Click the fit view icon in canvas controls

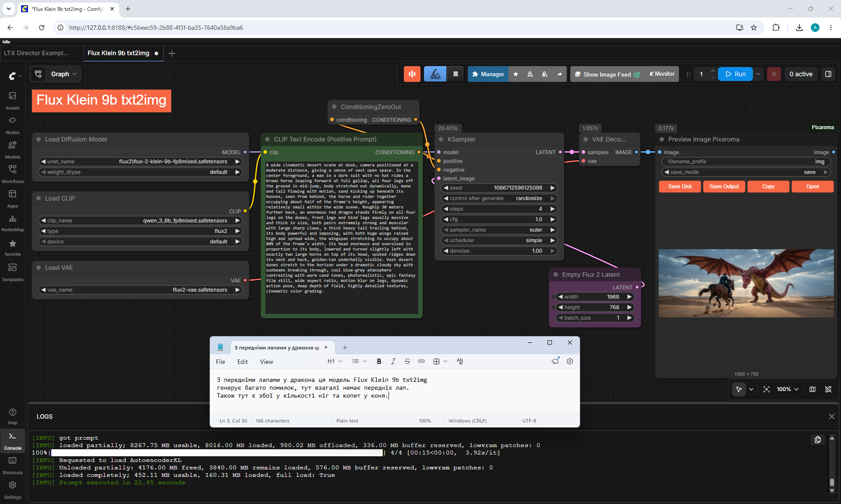[x=767, y=389]
